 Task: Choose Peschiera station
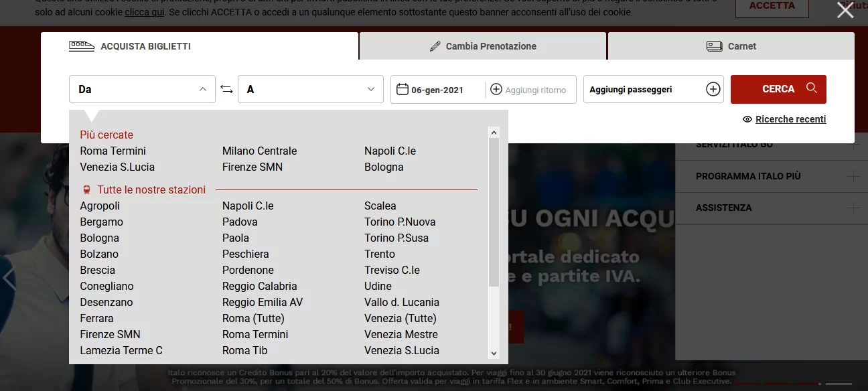pos(246,254)
